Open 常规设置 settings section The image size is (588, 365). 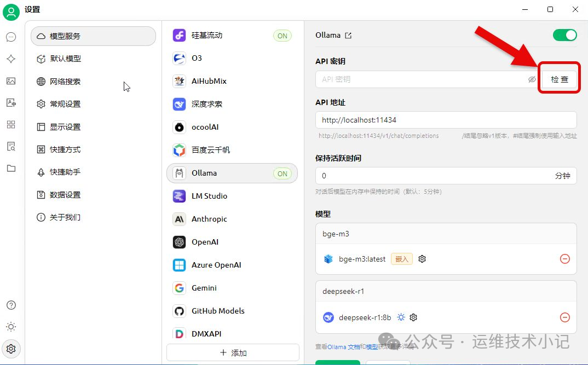[94, 104]
